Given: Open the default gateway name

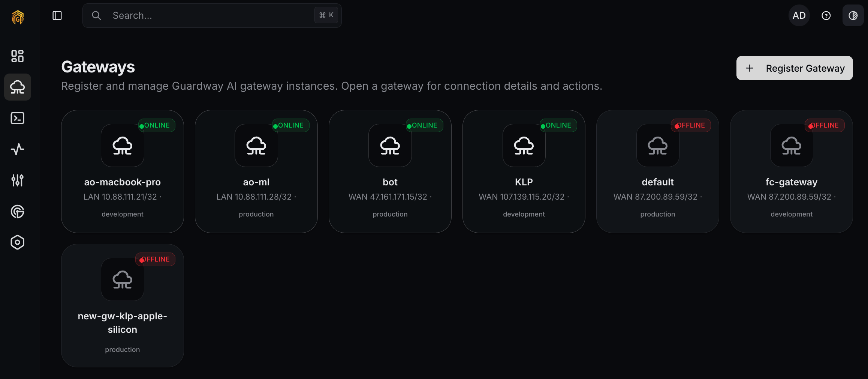Looking at the screenshot, I should pos(658,182).
